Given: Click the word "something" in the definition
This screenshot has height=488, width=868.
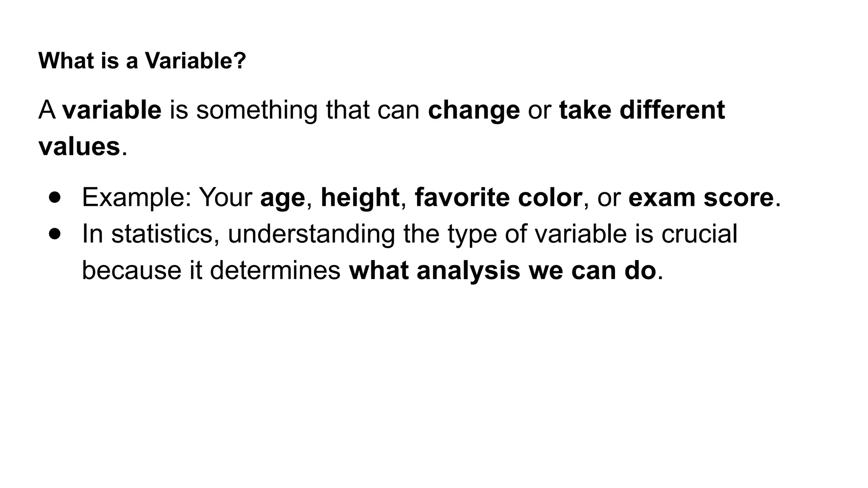Looking at the screenshot, I should [x=257, y=110].
